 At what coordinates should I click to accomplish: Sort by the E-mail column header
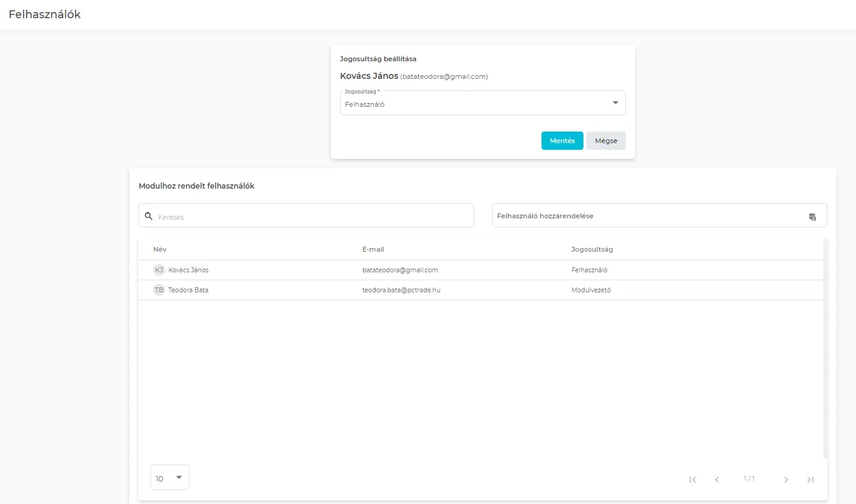click(x=373, y=250)
